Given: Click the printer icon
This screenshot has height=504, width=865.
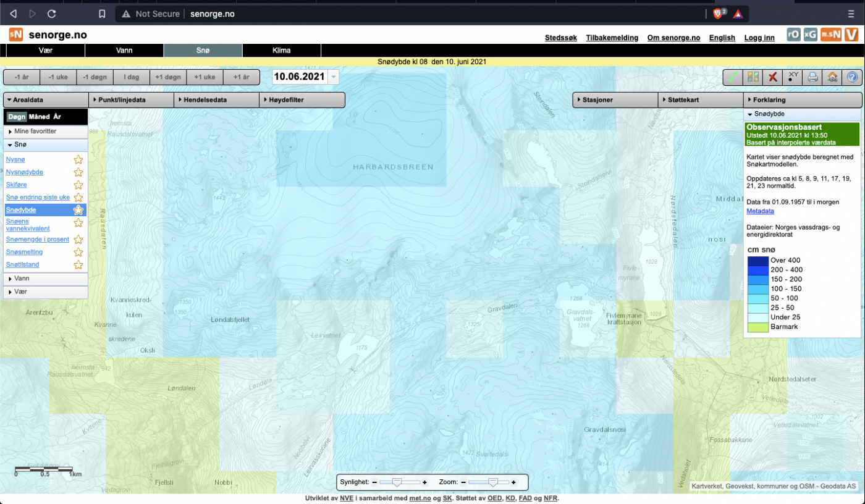Looking at the screenshot, I should [x=812, y=77].
